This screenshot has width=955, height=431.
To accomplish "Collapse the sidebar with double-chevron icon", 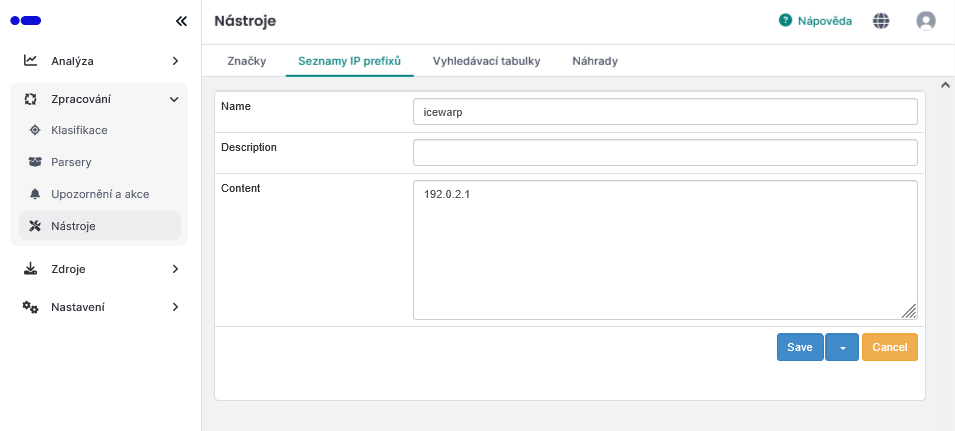I will coord(180,20).
